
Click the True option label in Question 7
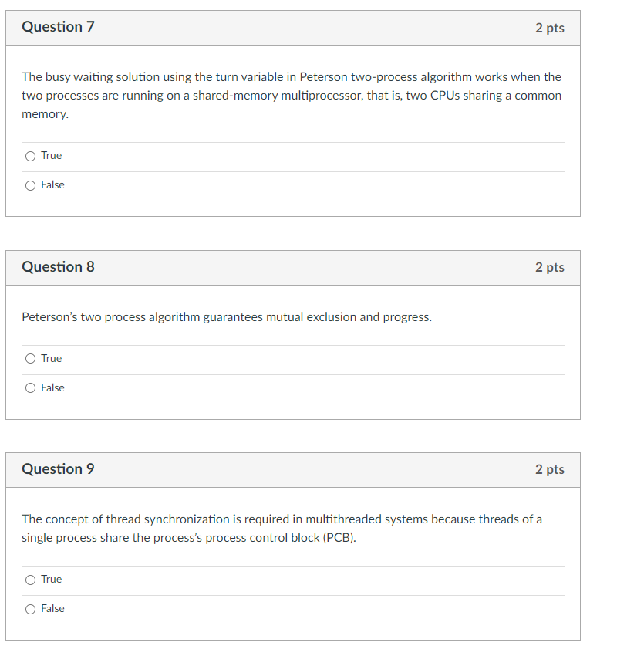click(51, 155)
